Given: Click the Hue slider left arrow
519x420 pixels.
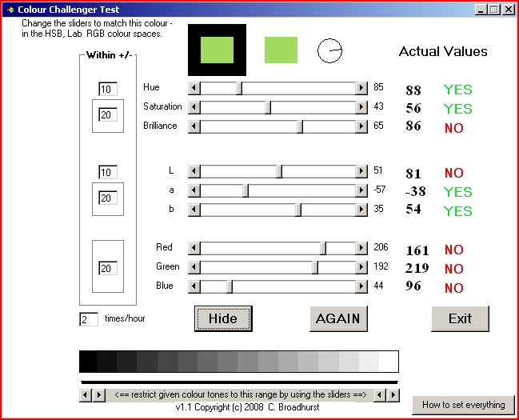Looking at the screenshot, I should [194, 87].
